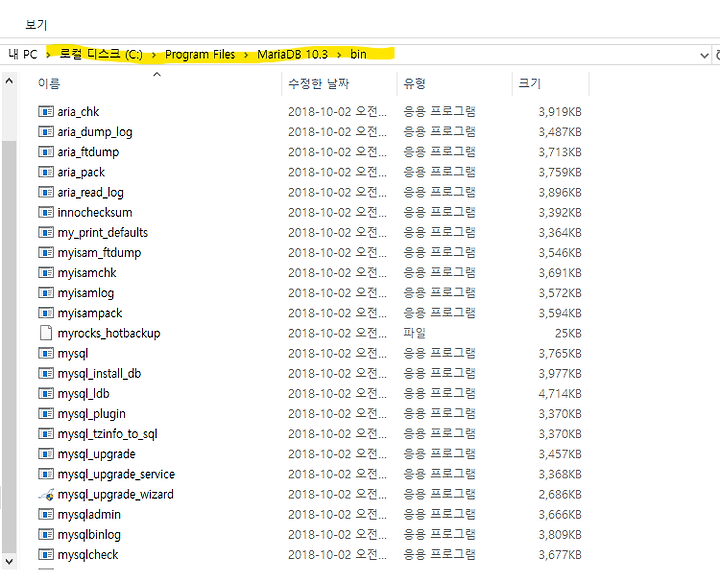Select the file name myrocks_hotbackup
This screenshot has width=720, height=580.
[109, 333]
